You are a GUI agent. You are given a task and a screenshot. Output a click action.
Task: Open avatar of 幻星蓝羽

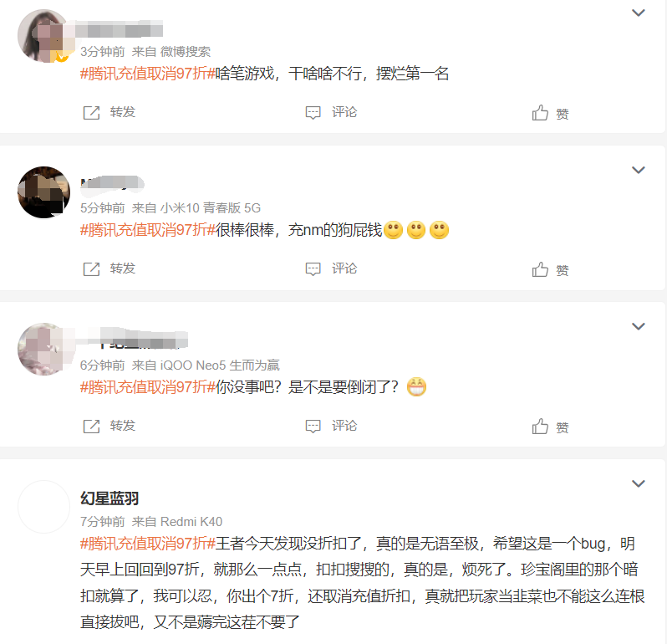point(43,507)
